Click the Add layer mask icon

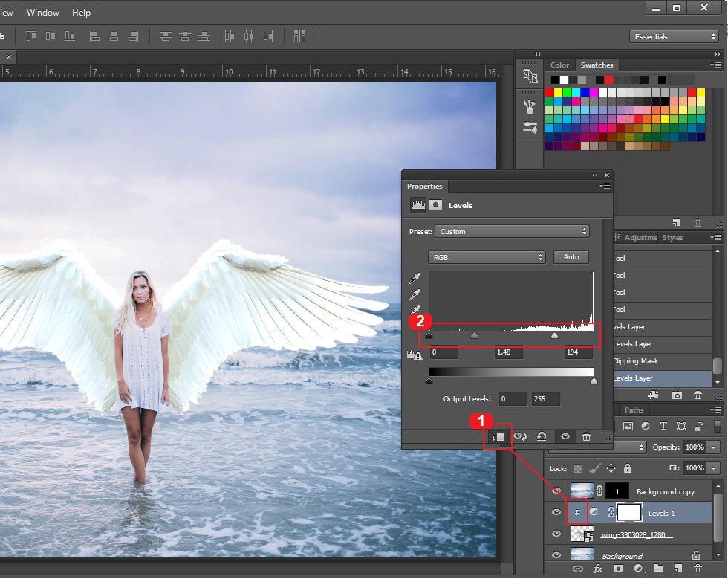pyautogui.click(x=618, y=568)
